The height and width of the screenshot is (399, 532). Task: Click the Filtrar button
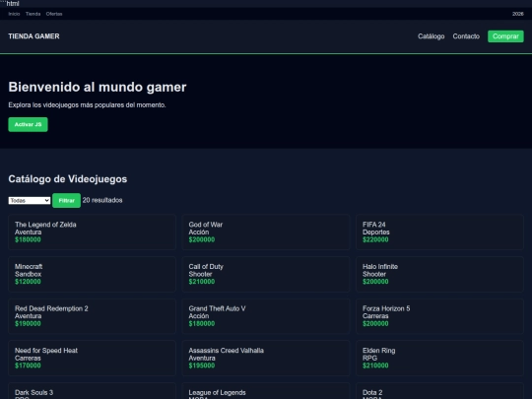[67, 201]
